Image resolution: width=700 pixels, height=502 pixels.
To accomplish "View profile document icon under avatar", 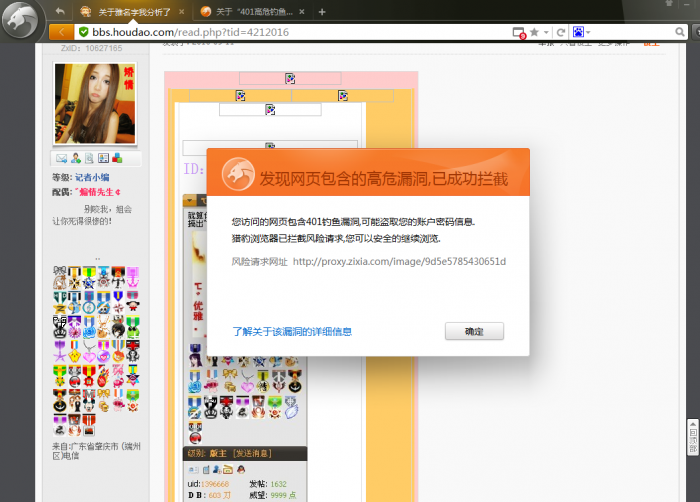I will tap(89, 158).
